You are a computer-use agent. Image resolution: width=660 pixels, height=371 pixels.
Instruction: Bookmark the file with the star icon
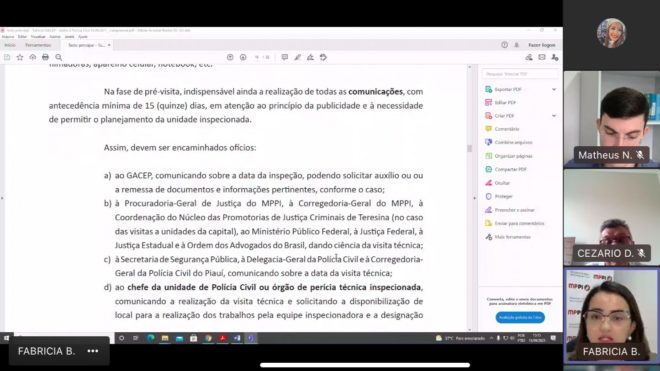click(20, 57)
